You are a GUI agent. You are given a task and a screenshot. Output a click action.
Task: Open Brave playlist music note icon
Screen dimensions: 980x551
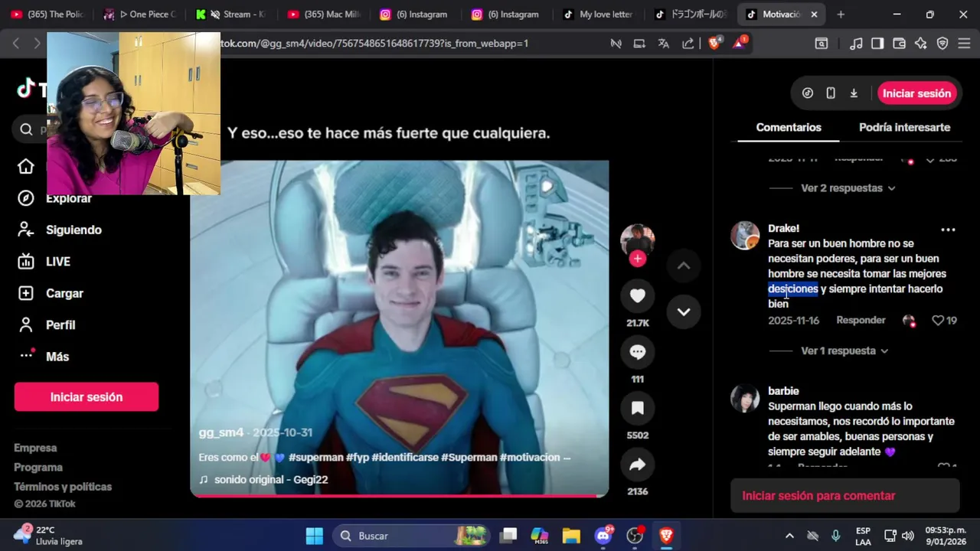(857, 44)
